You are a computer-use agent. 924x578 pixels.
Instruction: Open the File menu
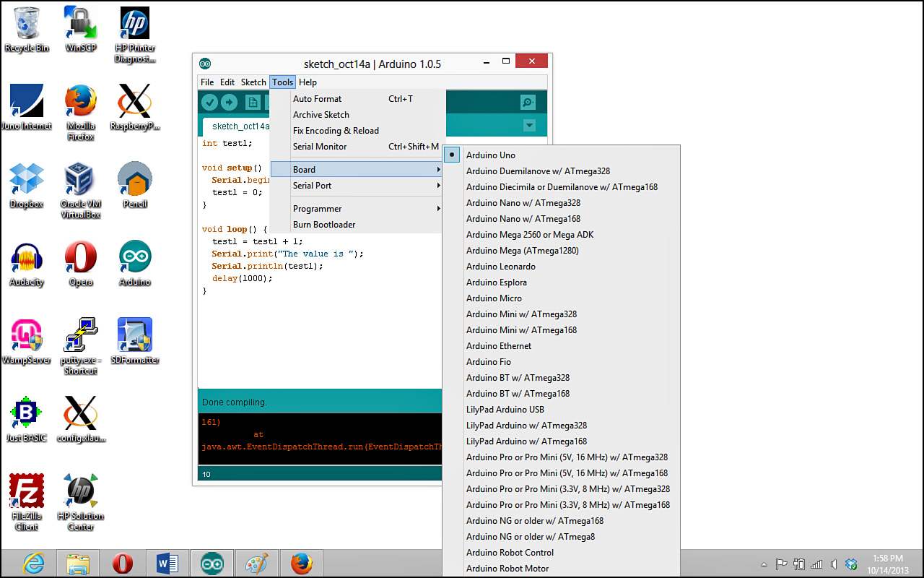pos(207,82)
